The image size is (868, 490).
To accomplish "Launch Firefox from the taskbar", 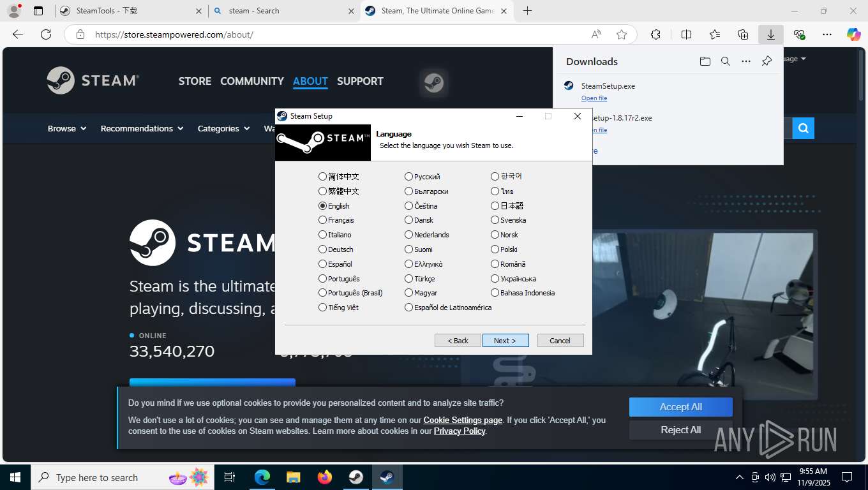I will click(325, 477).
